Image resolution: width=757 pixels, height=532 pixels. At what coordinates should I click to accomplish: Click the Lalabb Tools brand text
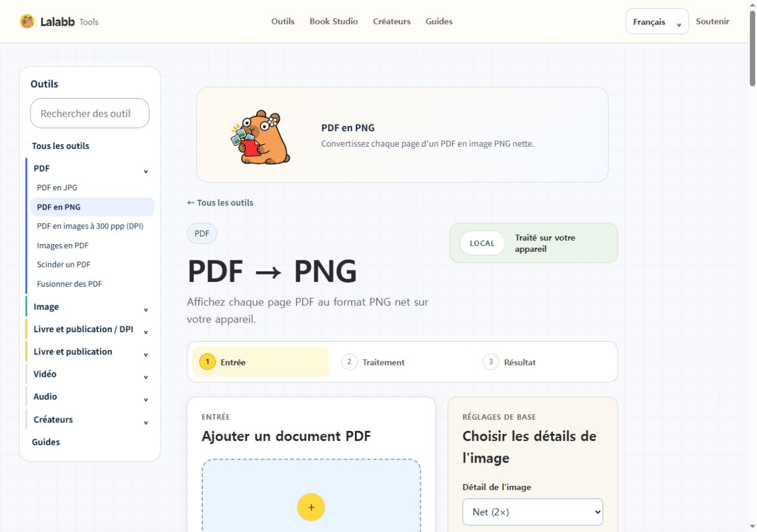(69, 22)
